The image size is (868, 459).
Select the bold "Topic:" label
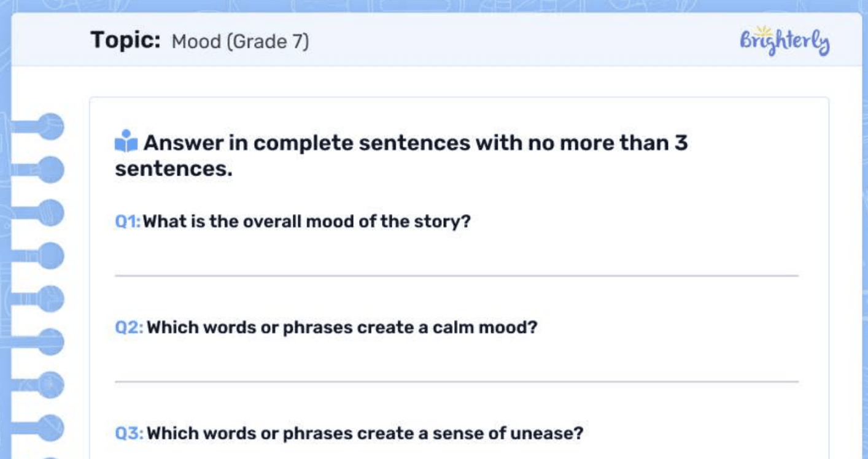pos(125,40)
